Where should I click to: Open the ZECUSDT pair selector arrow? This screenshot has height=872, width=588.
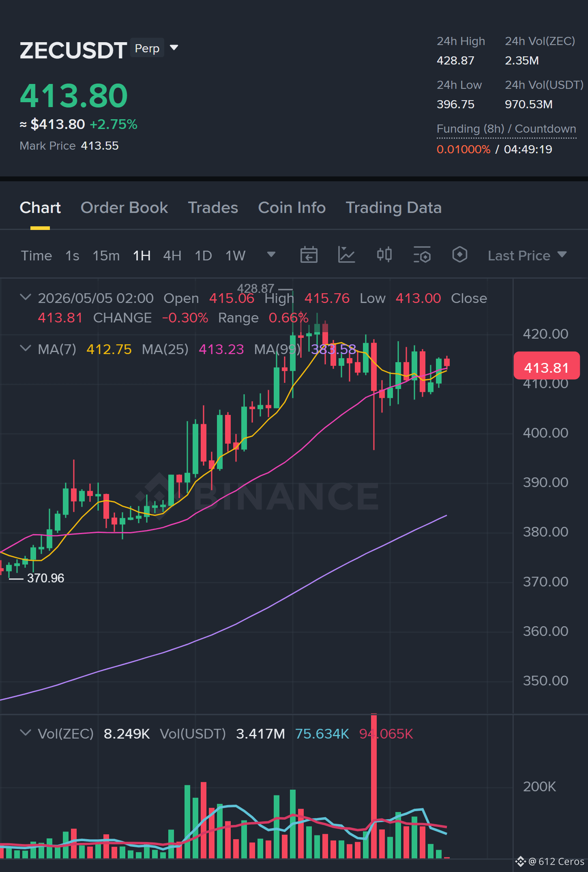coord(174,48)
